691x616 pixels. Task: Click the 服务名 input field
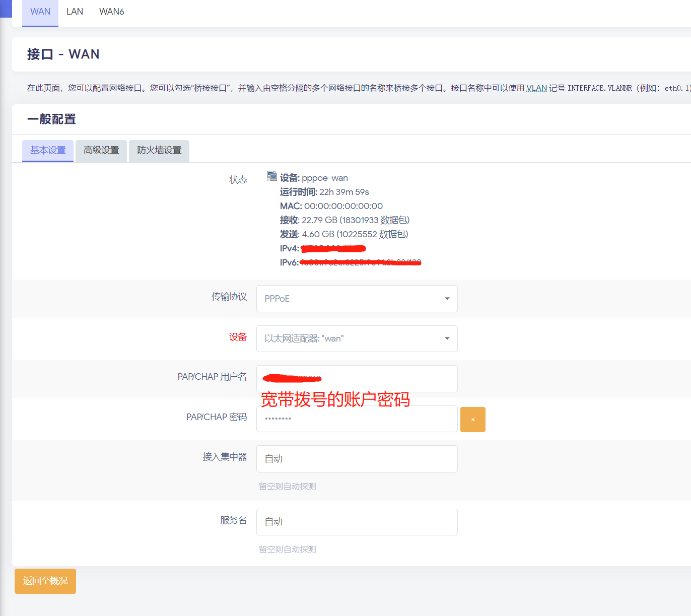pos(357,522)
